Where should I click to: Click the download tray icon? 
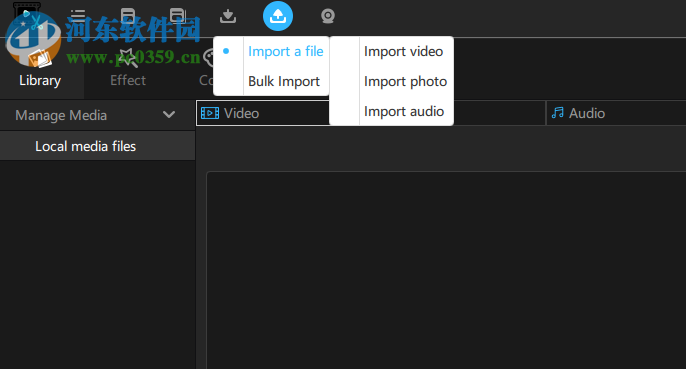click(228, 16)
